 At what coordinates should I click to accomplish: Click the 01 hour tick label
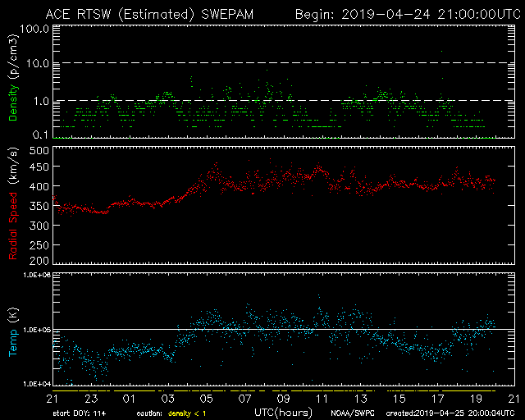click(130, 399)
